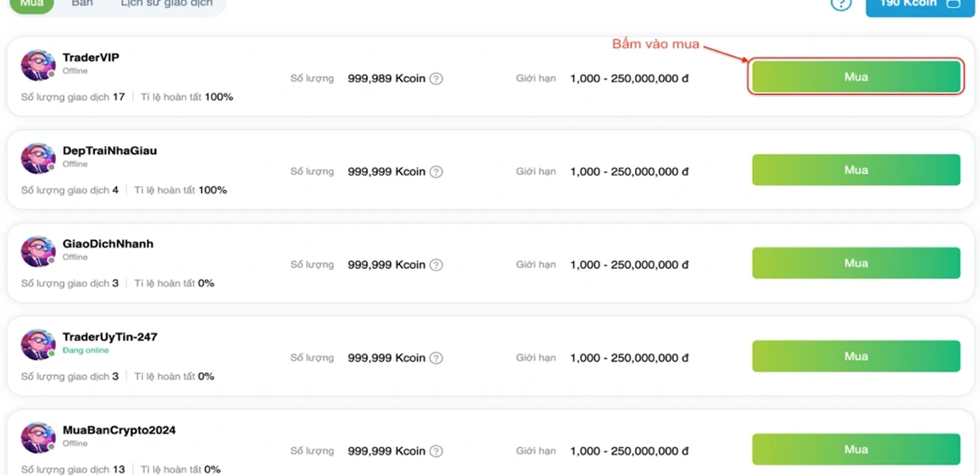The width and height of the screenshot is (980, 475).
Task: Click Mua button for DepTraiNhaGiau
Action: (x=855, y=170)
